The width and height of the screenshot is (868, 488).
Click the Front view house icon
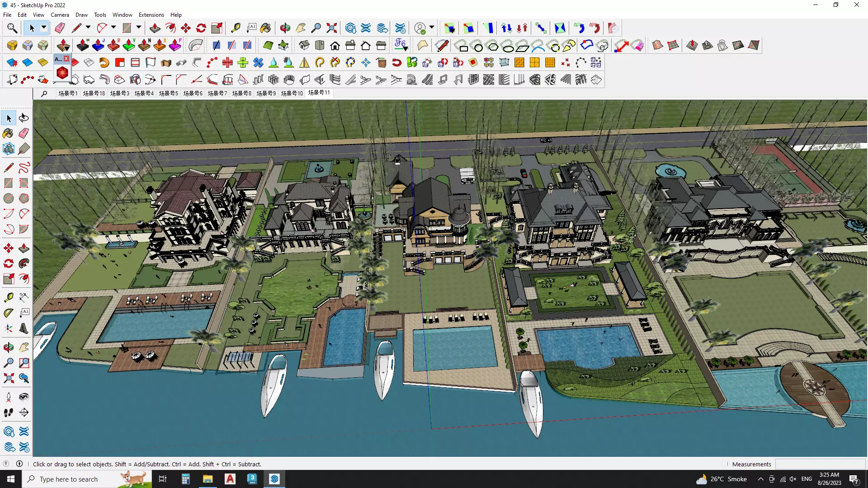coord(335,45)
